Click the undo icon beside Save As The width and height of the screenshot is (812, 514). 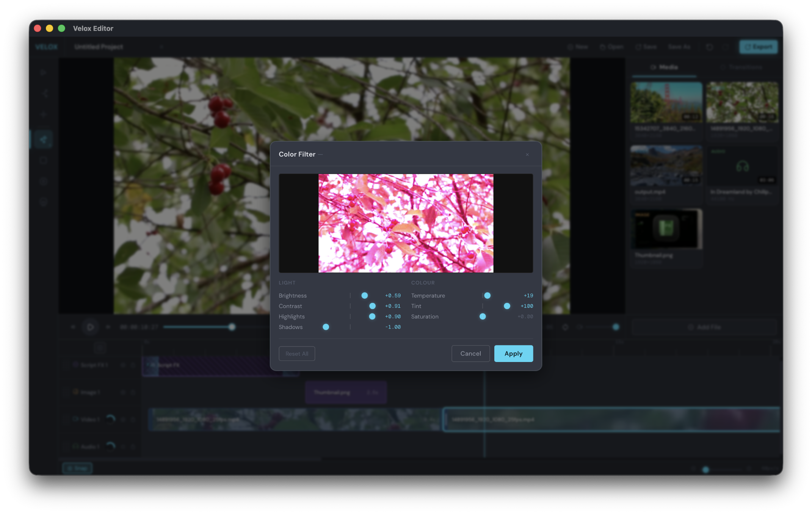pos(710,47)
